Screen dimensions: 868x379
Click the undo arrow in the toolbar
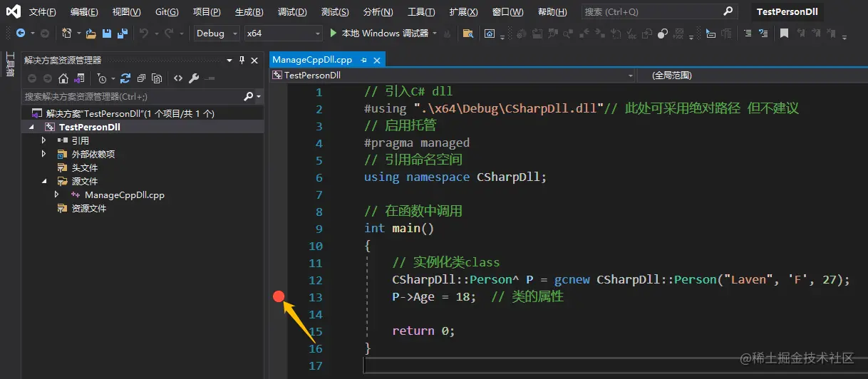143,33
